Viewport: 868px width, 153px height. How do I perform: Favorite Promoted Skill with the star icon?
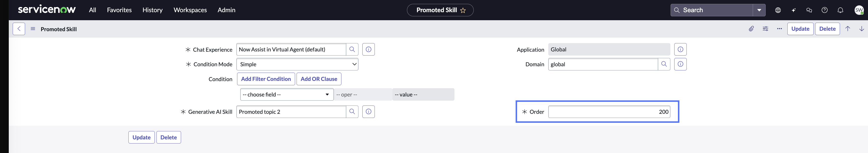pyautogui.click(x=463, y=10)
